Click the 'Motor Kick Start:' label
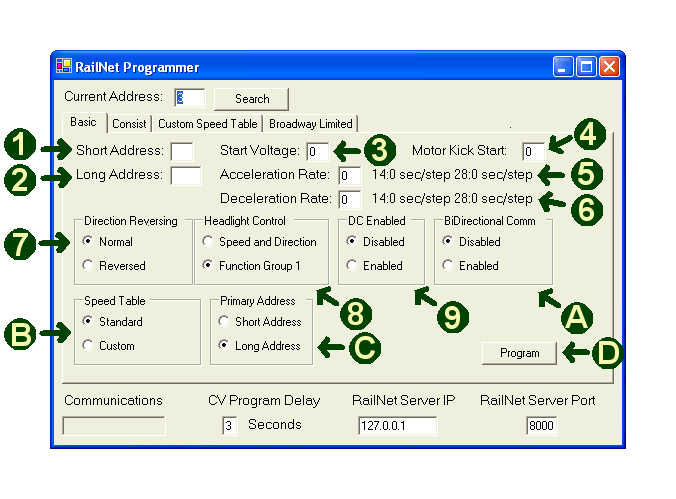This screenshot has width=676, height=499. [x=459, y=151]
